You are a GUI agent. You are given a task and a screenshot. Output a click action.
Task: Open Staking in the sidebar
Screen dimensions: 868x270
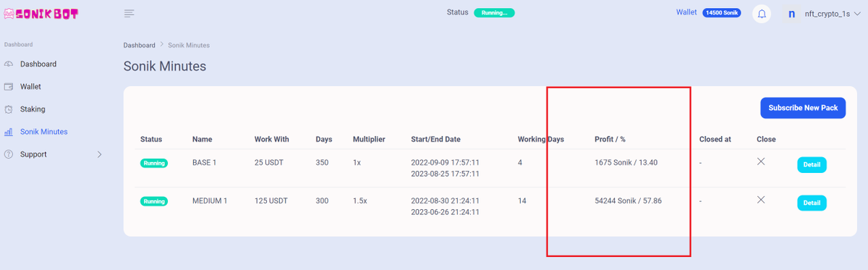point(33,109)
